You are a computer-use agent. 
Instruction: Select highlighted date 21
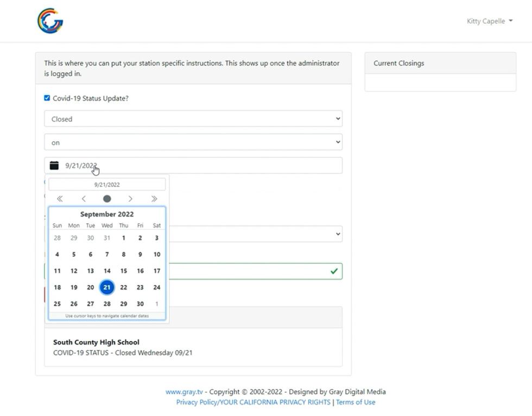pyautogui.click(x=107, y=287)
